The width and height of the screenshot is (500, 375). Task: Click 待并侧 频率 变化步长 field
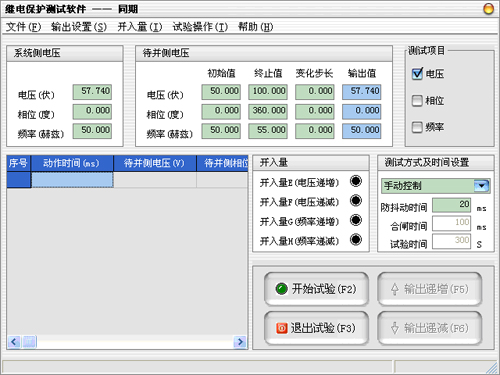click(x=315, y=131)
